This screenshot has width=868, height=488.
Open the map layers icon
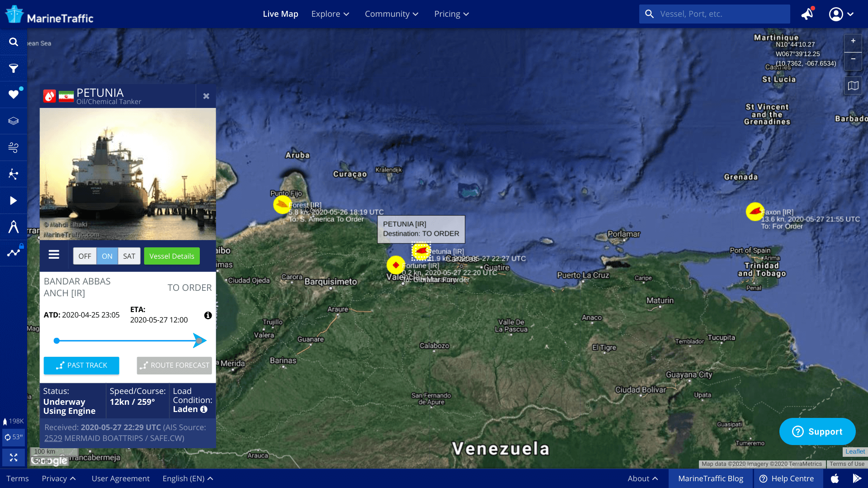(x=14, y=121)
